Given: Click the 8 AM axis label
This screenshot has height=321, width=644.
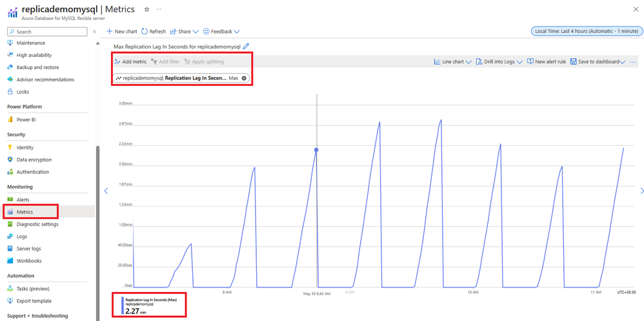Looking at the screenshot, I should pyautogui.click(x=226, y=292).
